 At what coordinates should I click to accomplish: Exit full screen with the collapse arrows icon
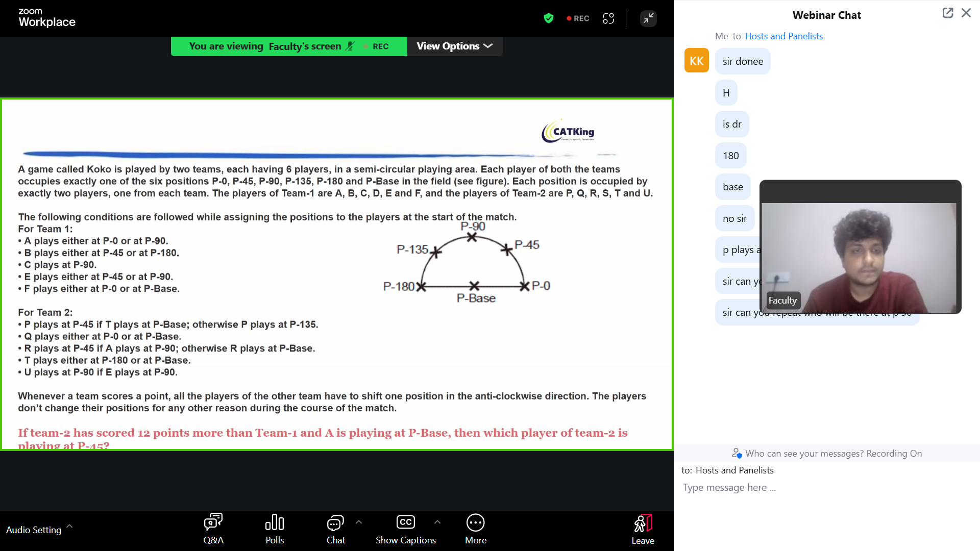pos(648,18)
